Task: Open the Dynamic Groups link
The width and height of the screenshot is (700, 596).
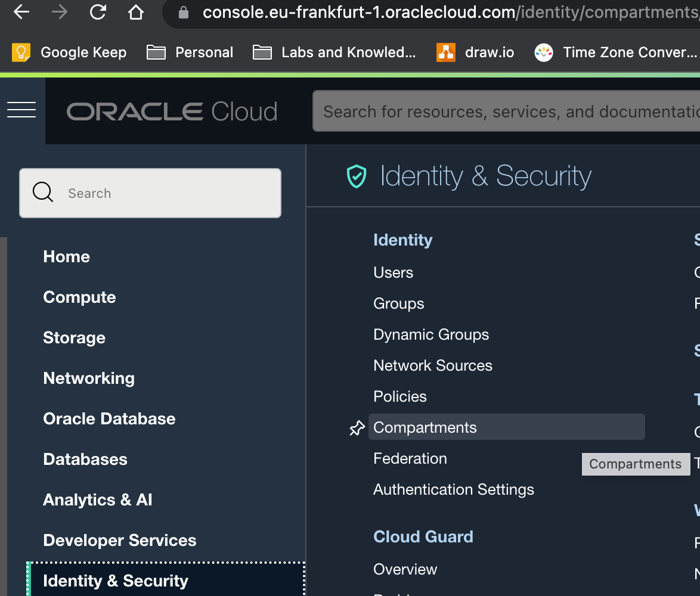Action: point(431,335)
